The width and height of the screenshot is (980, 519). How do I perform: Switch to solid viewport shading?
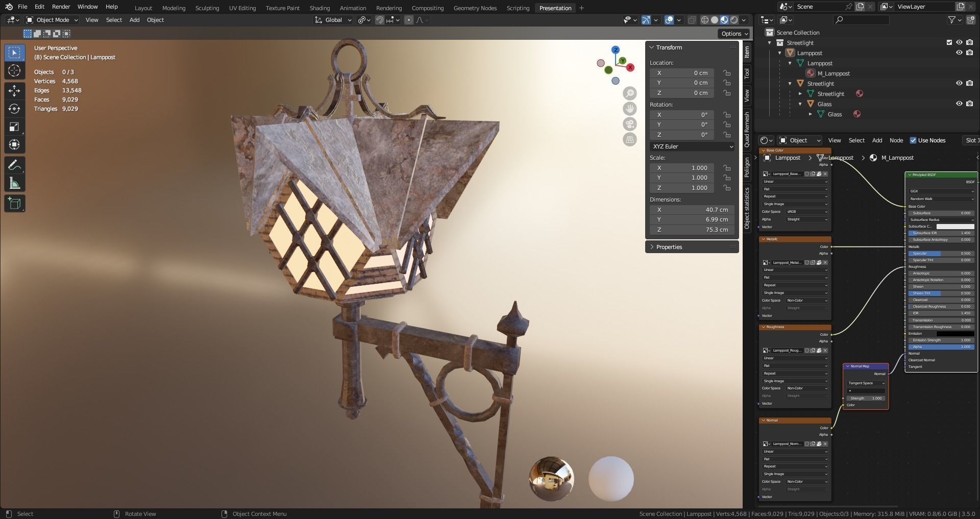pyautogui.click(x=715, y=20)
